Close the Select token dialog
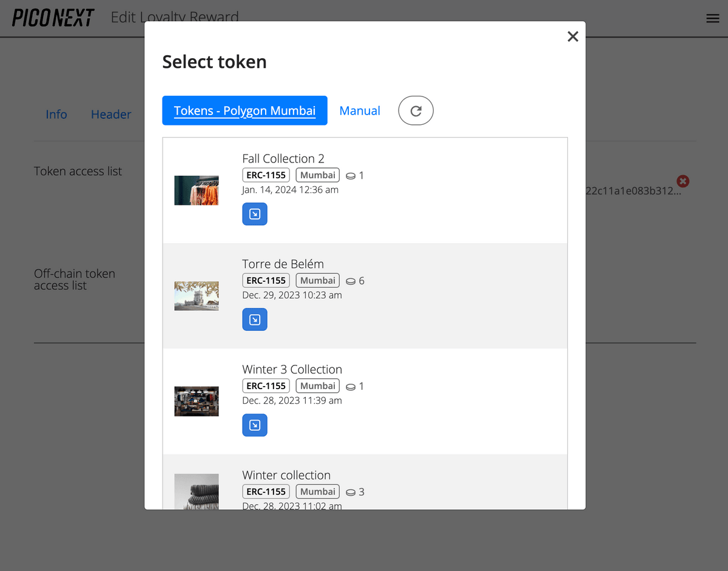 [x=573, y=36]
